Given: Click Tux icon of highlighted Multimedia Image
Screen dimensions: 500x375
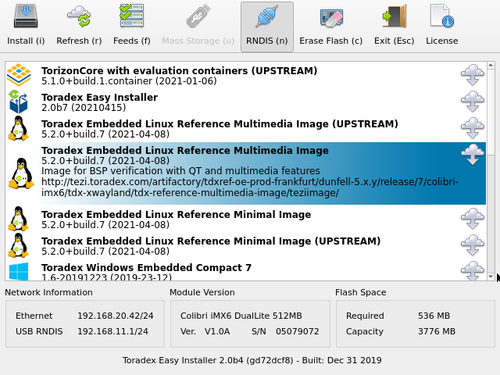Looking at the screenshot, I should [x=21, y=174].
